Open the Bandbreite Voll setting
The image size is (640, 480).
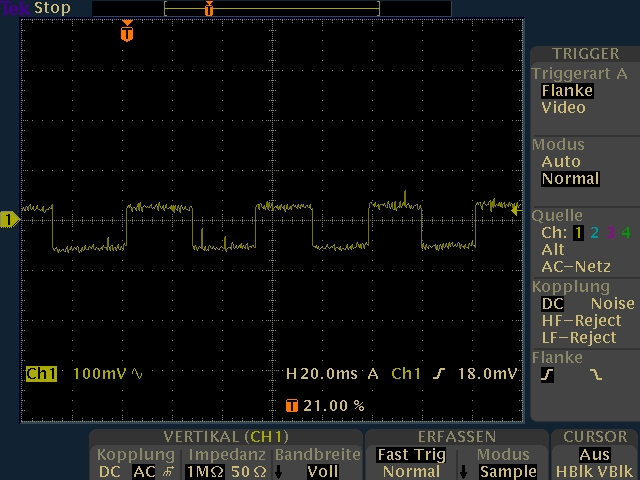pyautogui.click(x=322, y=471)
